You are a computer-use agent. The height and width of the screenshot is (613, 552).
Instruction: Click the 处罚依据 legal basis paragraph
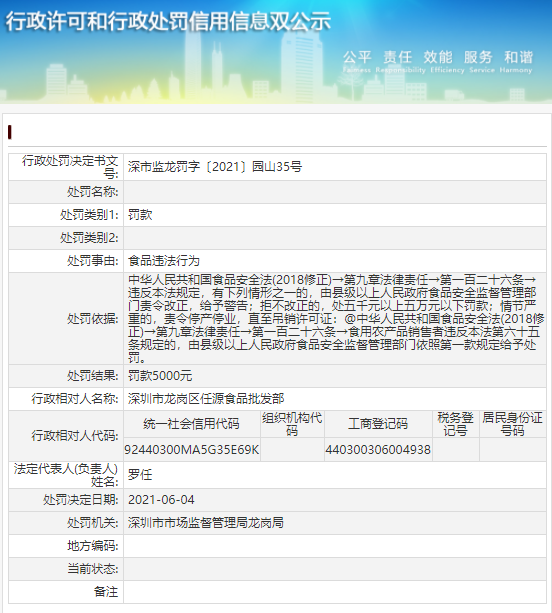coord(336,319)
